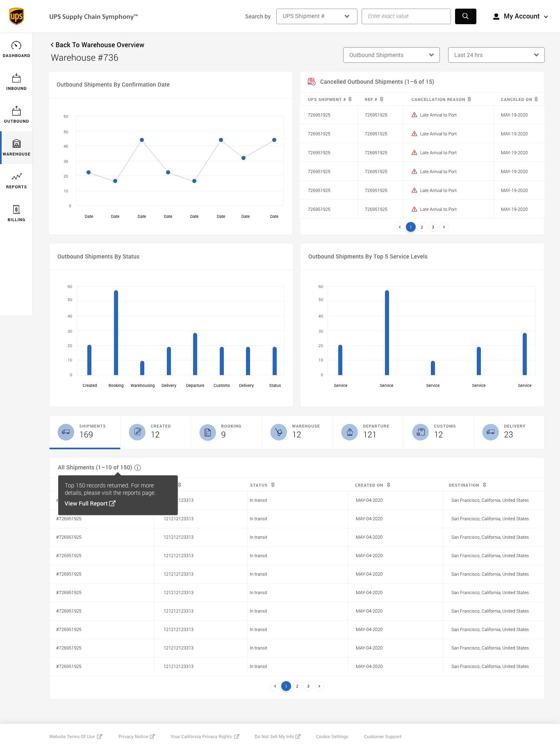This screenshot has height=748, width=560.
Task: Sort by Canceled On column
Action: click(536, 99)
